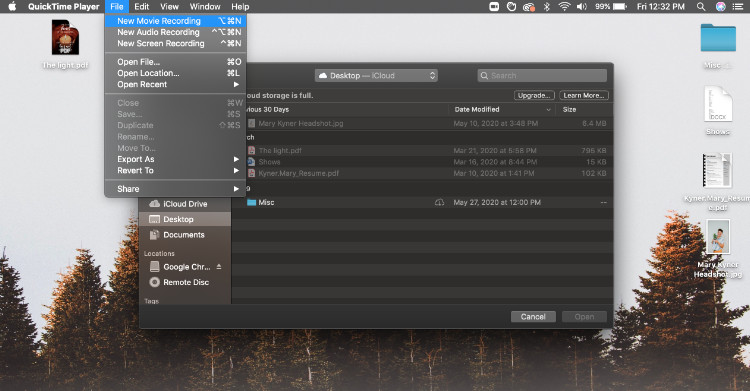Choose Open Location… menu item
Viewport: 750px width, 391px height.
176,73
